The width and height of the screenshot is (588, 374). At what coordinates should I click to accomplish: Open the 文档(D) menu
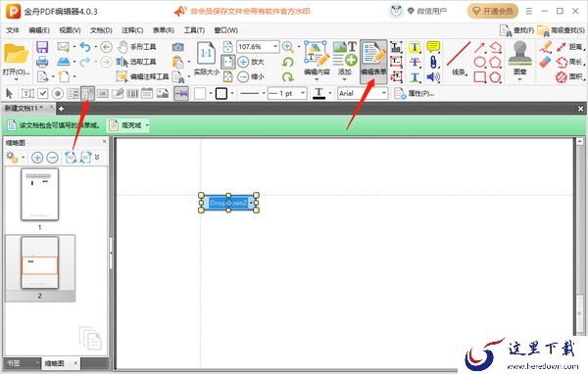101,30
